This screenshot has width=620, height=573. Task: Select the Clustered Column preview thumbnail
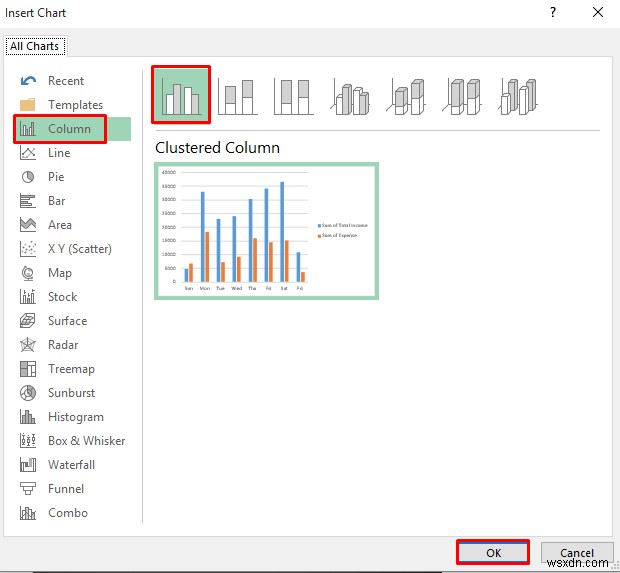(266, 231)
